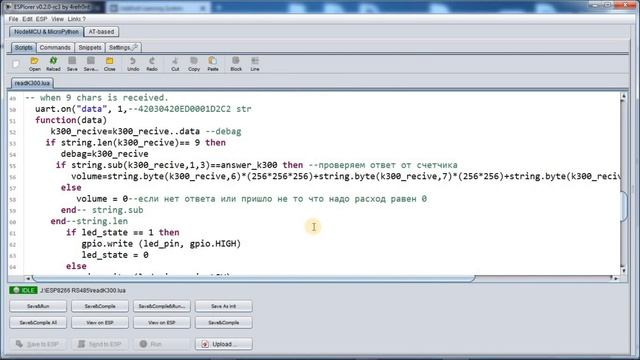The height and width of the screenshot is (360, 640).
Task: Send selected Block to ESP
Action: [x=236, y=64]
